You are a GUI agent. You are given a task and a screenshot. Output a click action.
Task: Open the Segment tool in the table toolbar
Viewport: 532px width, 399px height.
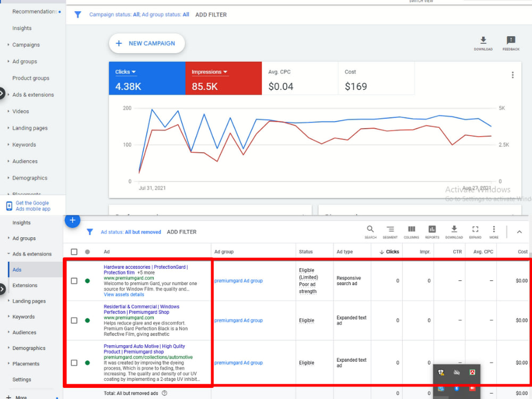click(x=390, y=232)
